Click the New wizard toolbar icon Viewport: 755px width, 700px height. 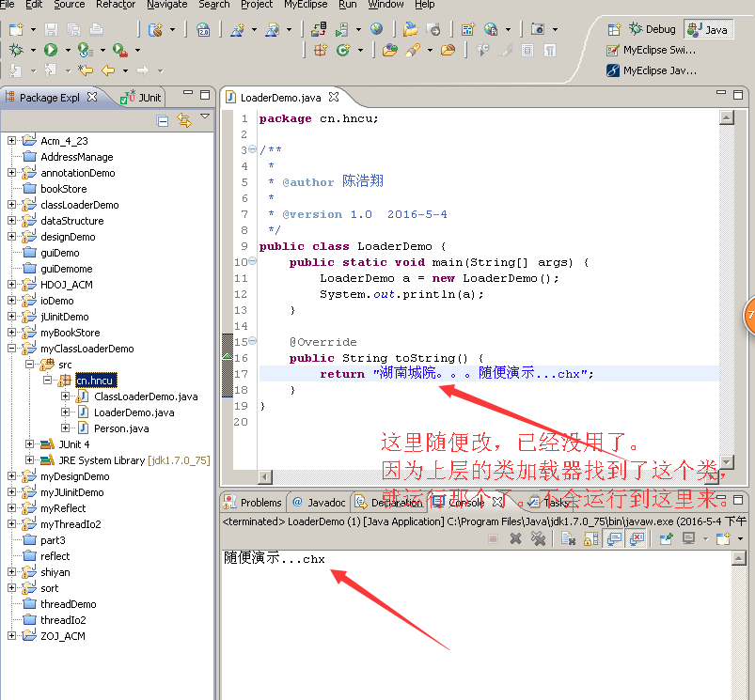tap(16, 29)
